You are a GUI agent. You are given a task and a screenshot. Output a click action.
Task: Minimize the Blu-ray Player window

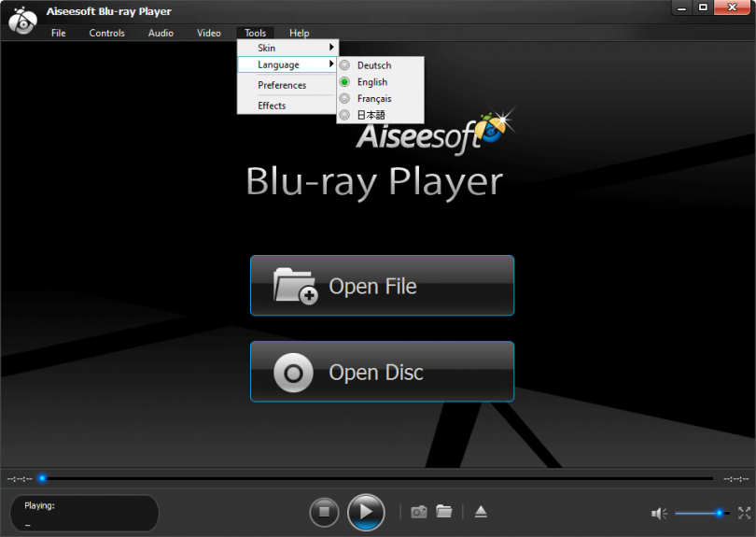click(x=681, y=7)
